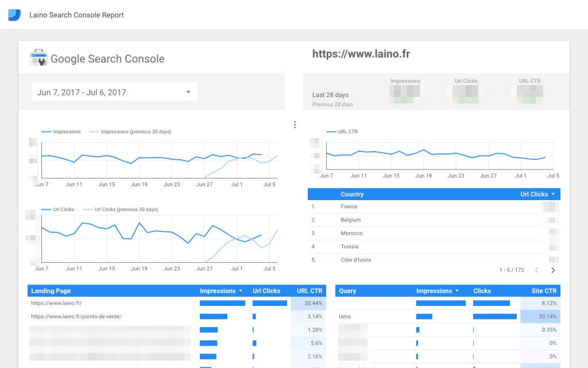Image resolution: width=588 pixels, height=368 pixels.
Task: Click the 1.28% URL CTR cell
Action: coord(308,329)
